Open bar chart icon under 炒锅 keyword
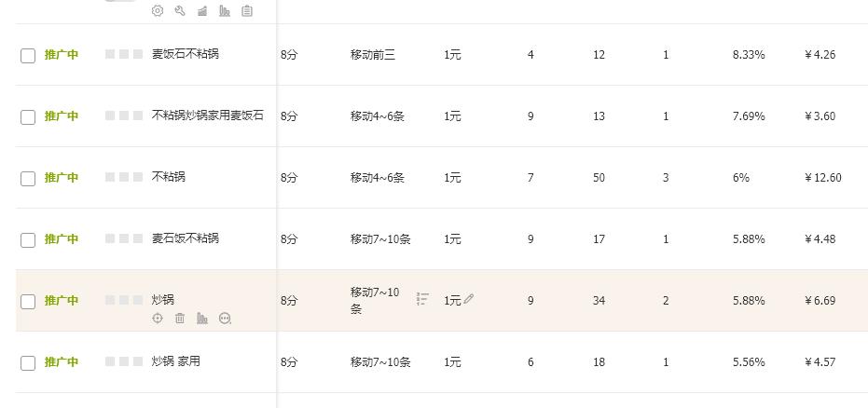868x408 pixels. click(x=202, y=319)
